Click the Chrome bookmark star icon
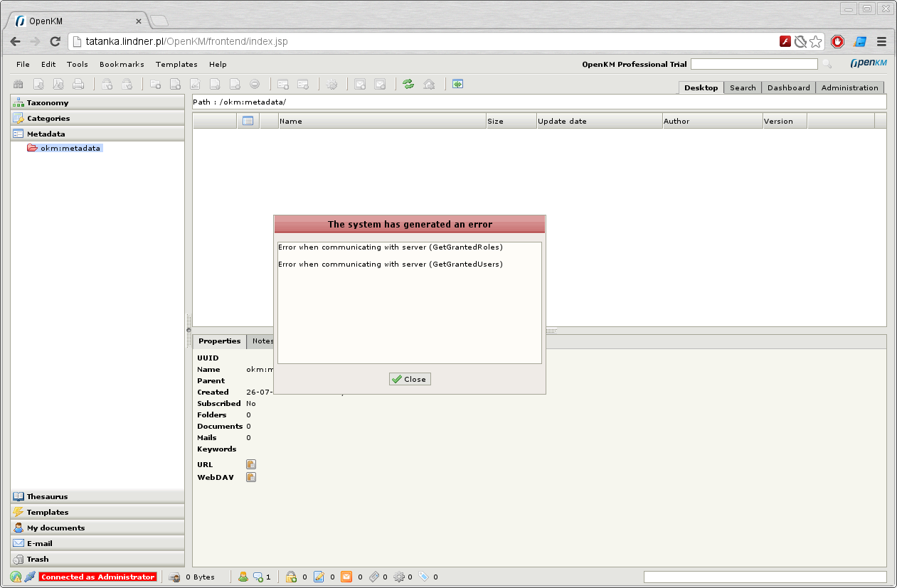Image resolution: width=897 pixels, height=588 pixels. (x=816, y=41)
